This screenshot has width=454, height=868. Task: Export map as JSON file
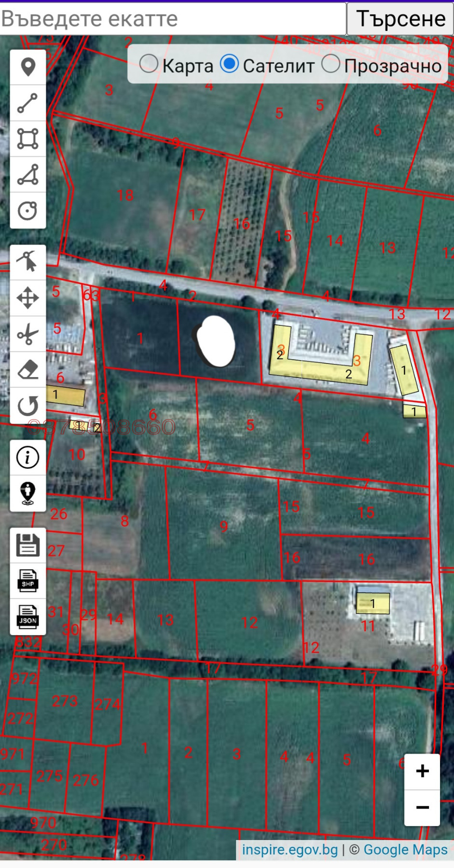point(28,617)
